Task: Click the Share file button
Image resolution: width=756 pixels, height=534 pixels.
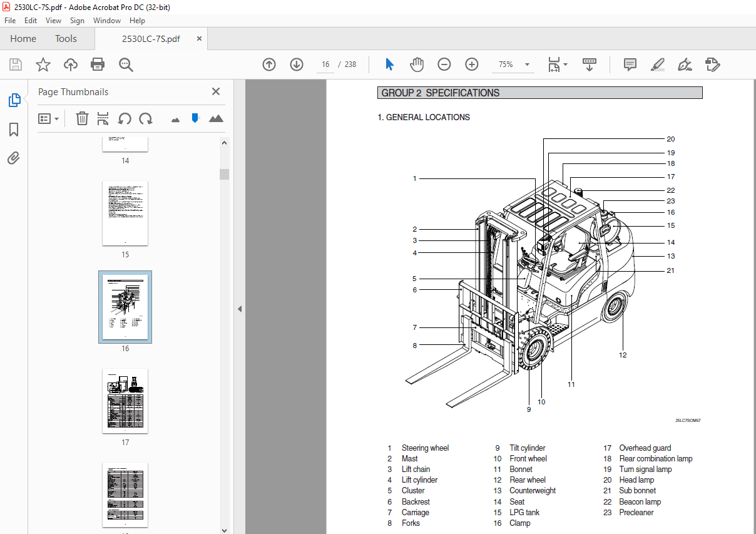Action: [70, 64]
